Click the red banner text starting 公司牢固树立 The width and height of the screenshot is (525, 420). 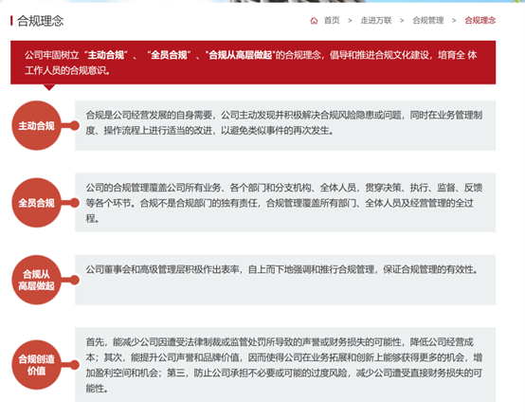[251, 63]
